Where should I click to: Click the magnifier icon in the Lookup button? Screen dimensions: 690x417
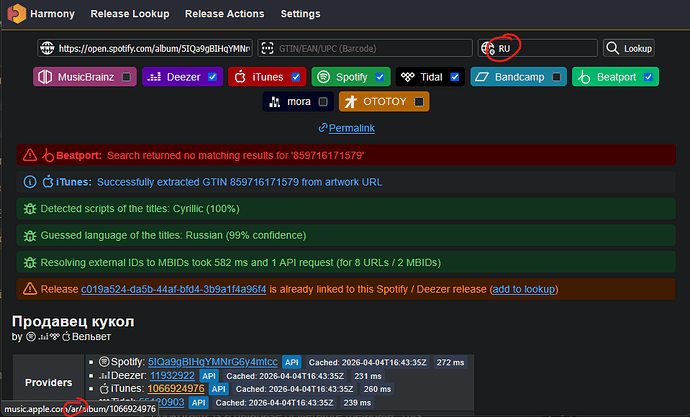612,48
